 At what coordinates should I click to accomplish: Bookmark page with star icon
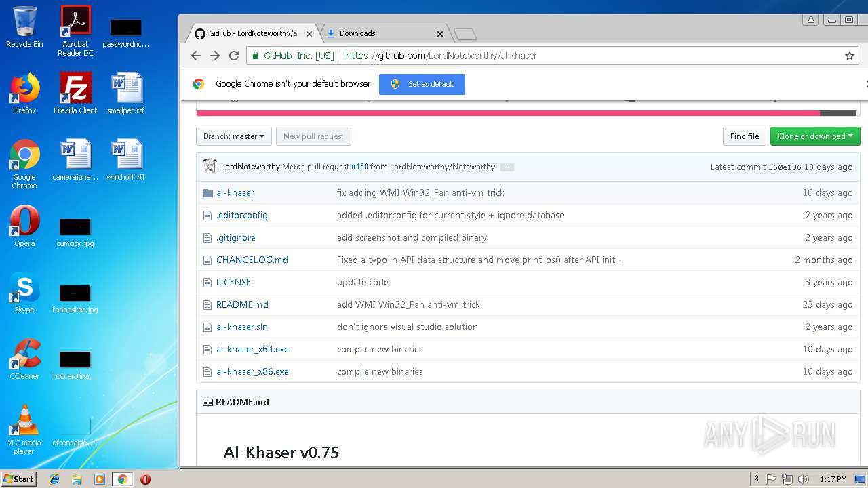pos(850,56)
